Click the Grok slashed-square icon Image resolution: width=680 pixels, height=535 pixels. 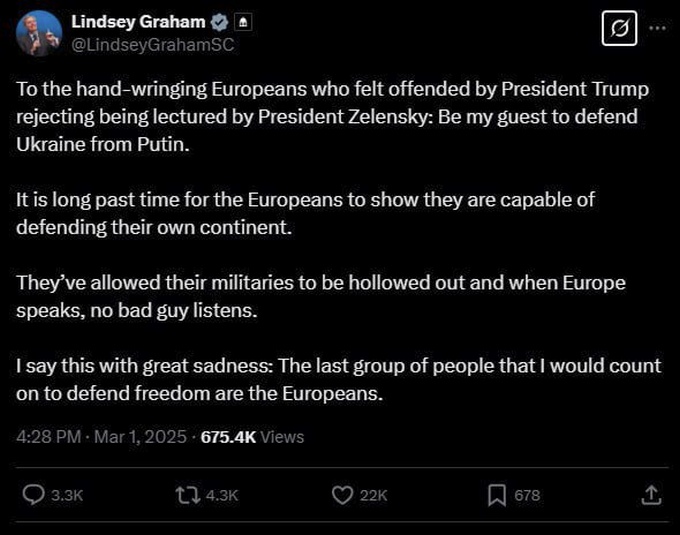(619, 30)
